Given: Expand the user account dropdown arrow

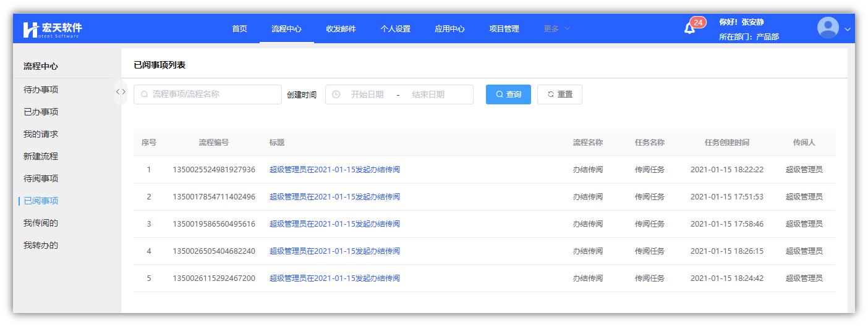Looking at the screenshot, I should (848, 29).
